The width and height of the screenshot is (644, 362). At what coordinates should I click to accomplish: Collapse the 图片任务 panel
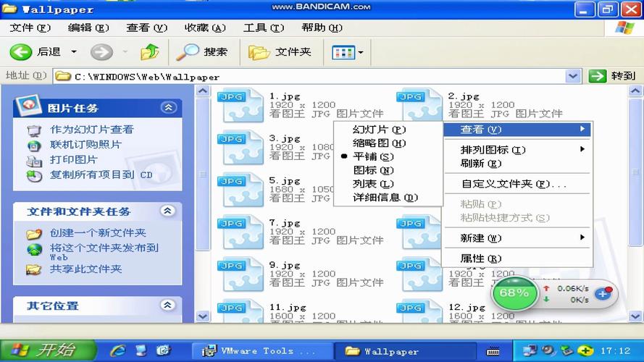168,108
